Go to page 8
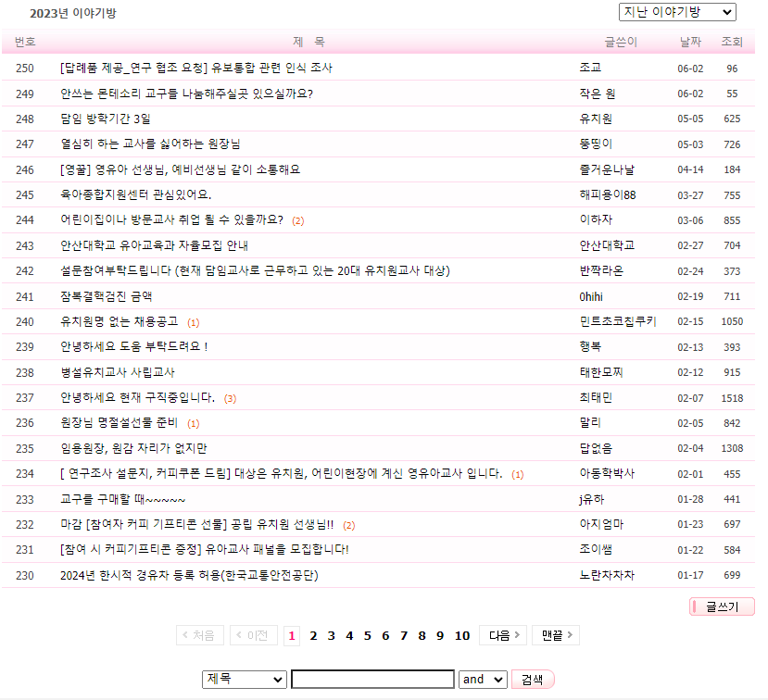Image resolution: width=768 pixels, height=700 pixels. point(422,636)
